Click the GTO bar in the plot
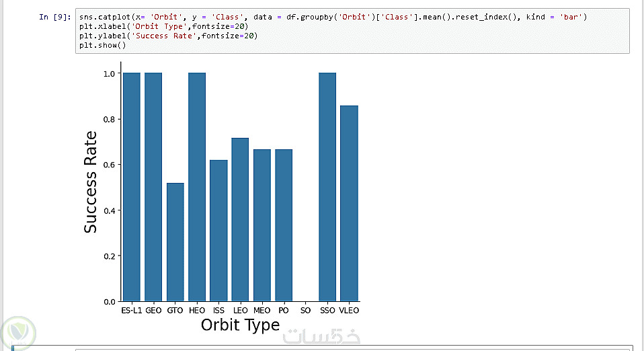The image size is (644, 351). tap(175, 242)
